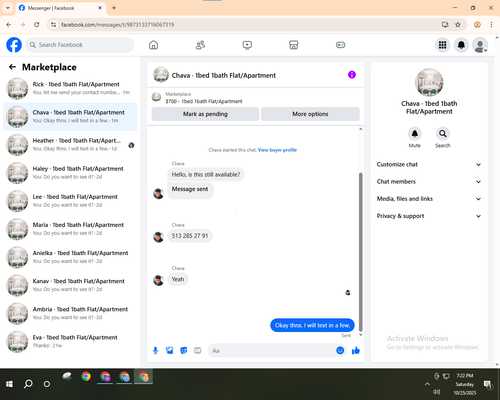Choose a sticker icon
The width and height of the screenshot is (500, 400).
(183, 350)
